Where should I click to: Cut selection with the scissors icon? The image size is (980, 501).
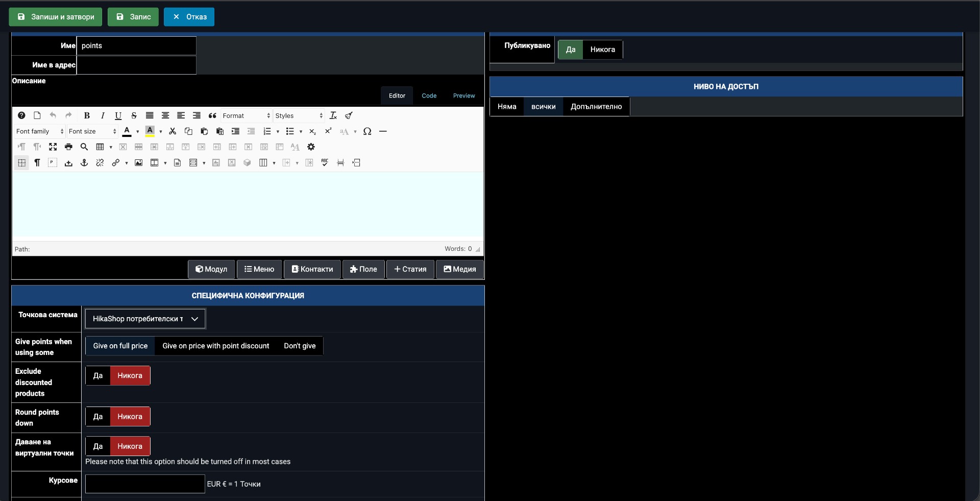click(x=173, y=131)
